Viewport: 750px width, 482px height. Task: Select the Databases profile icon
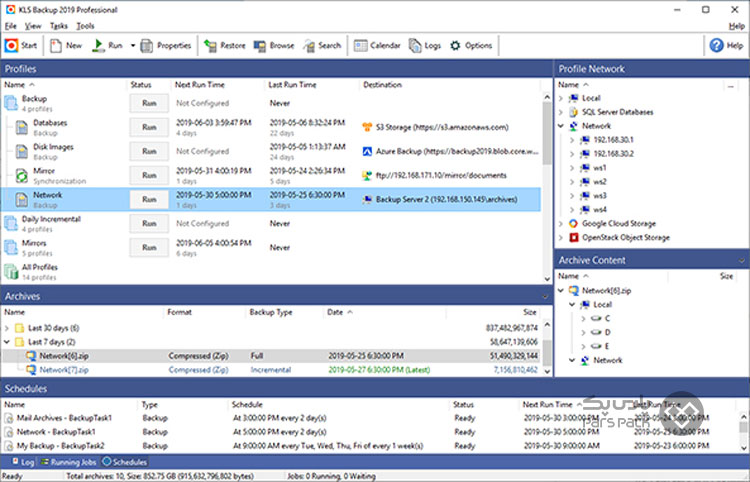coord(22,128)
